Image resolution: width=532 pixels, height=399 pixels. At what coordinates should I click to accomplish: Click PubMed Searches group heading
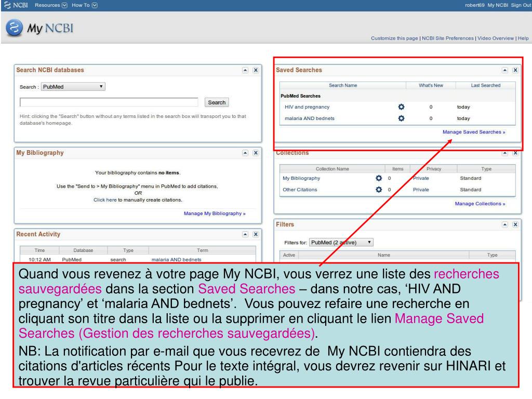(x=300, y=96)
